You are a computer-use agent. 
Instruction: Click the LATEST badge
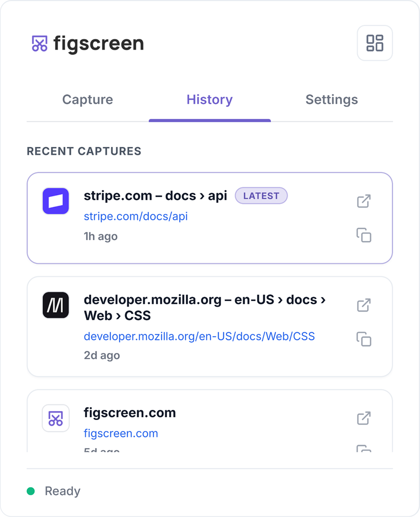[261, 196]
